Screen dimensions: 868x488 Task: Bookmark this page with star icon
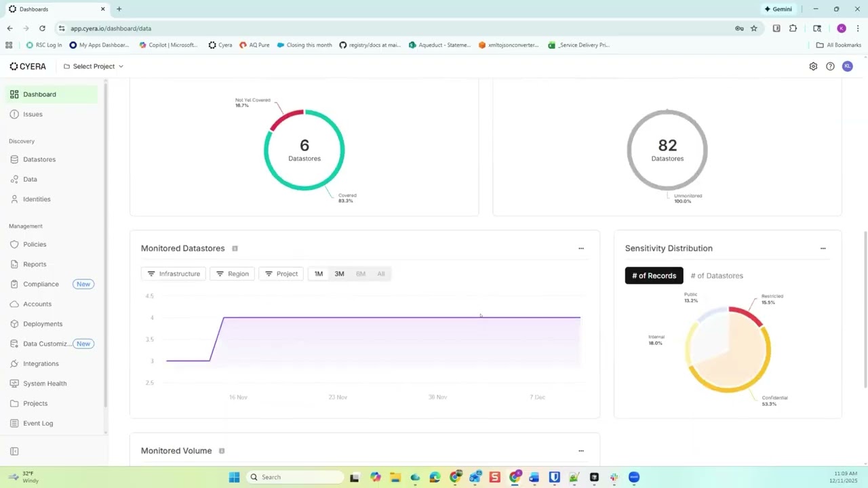tap(753, 28)
